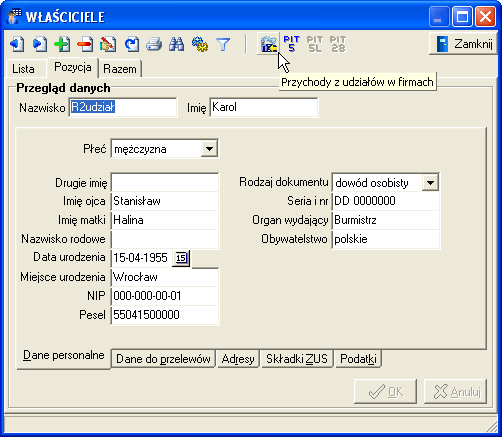The image size is (502, 437).
Task: Open Przychody z udziałów w firmach icon
Action: click(269, 44)
